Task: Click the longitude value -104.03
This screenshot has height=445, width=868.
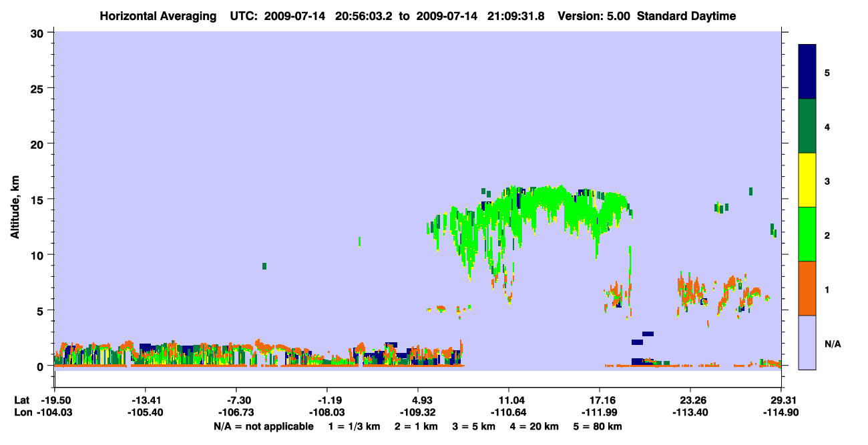Action: (x=55, y=412)
